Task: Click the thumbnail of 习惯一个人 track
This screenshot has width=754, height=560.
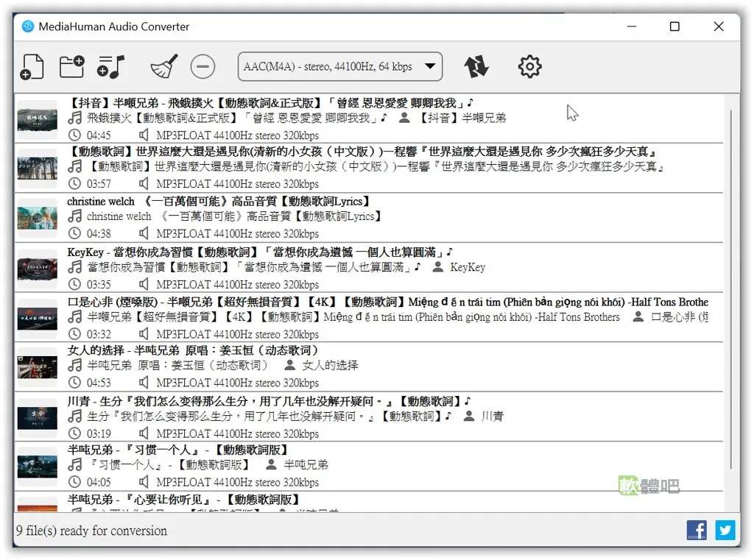Action: [37, 467]
